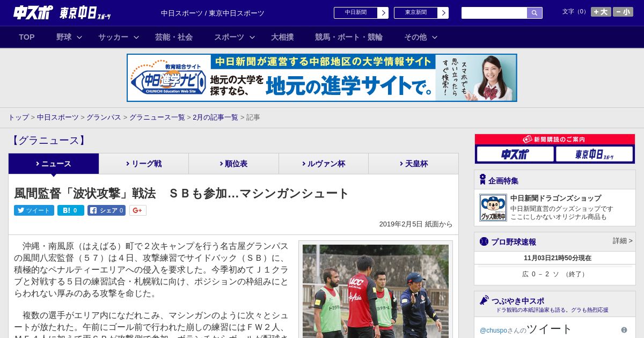This screenshot has height=338, width=644.
Task: Expand the その他 navigation menu
Action: (421, 37)
